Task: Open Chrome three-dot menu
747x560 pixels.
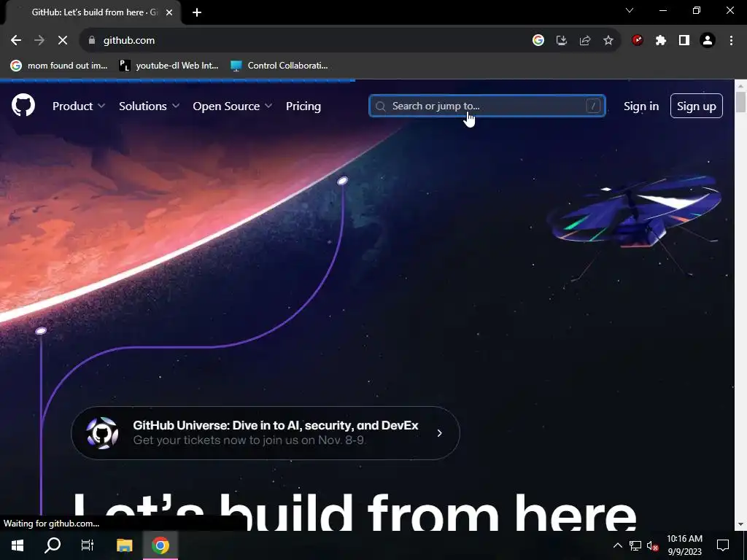Action: pos(731,41)
